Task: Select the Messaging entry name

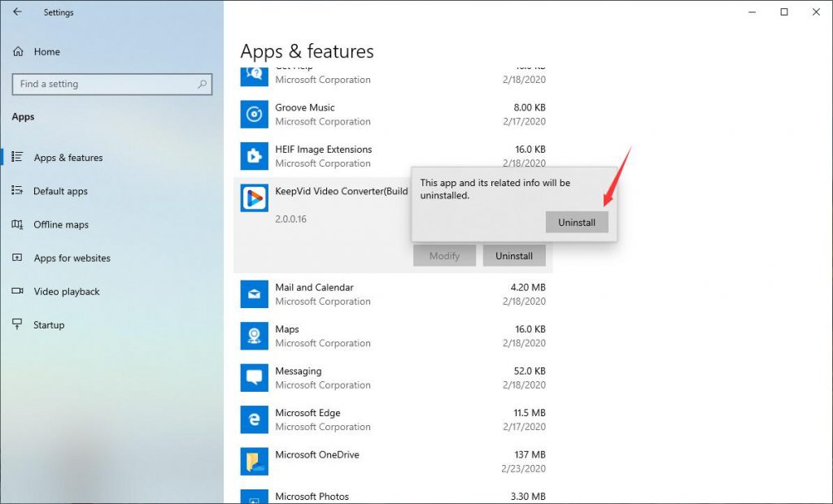Action: [x=298, y=371]
